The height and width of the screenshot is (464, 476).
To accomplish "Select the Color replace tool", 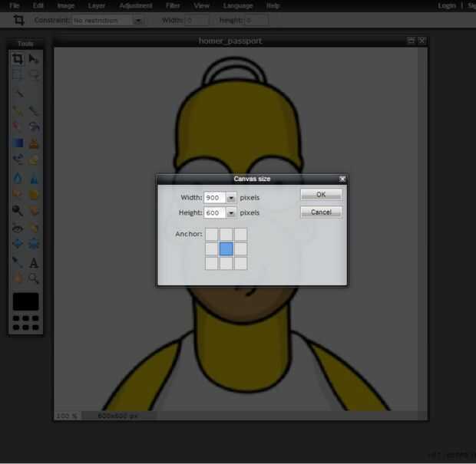I will 18,159.
